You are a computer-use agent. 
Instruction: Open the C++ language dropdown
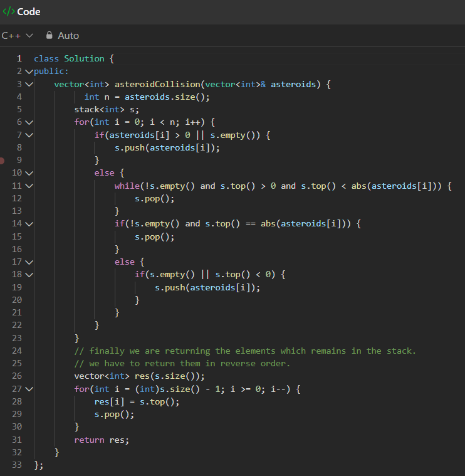(17, 36)
